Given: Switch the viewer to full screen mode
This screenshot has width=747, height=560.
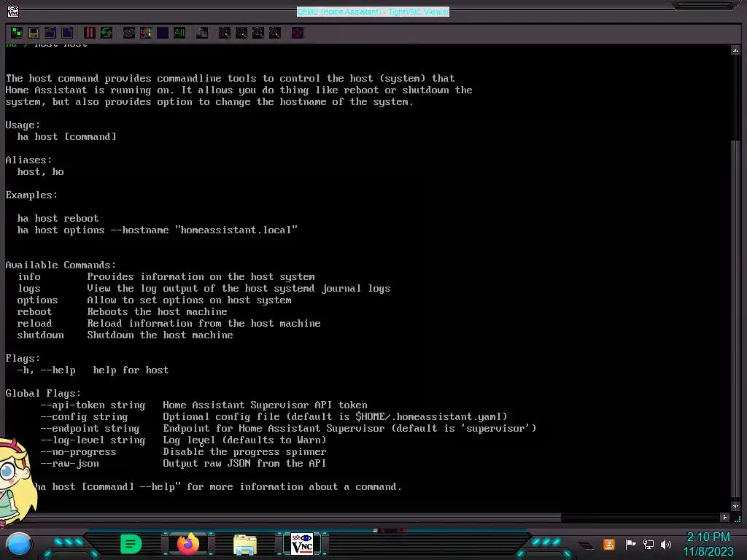Looking at the screenshot, I should tap(298, 32).
